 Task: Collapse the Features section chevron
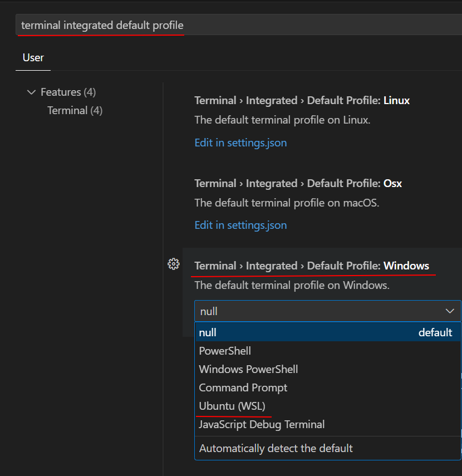[x=31, y=92]
